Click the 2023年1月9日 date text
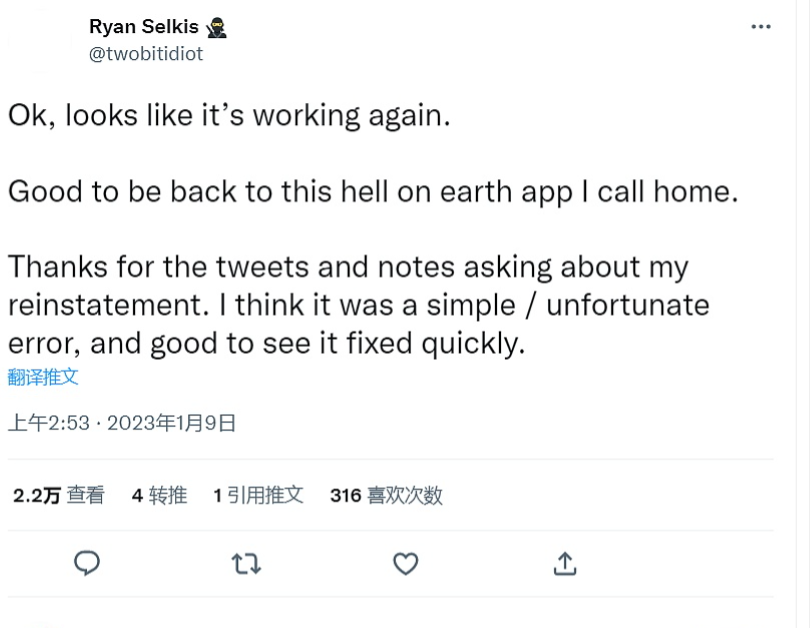This screenshot has height=628, width=810. tap(171, 423)
